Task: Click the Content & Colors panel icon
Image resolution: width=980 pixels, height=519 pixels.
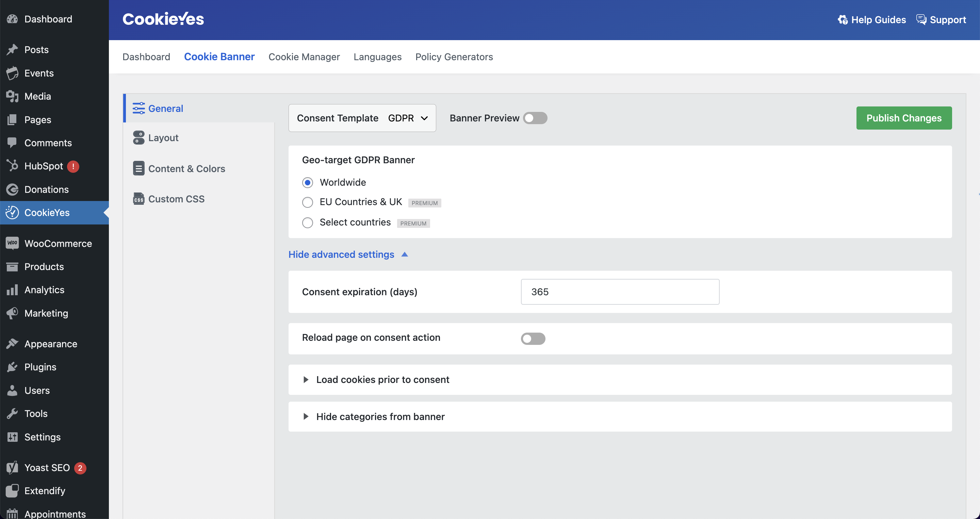Action: tap(138, 168)
